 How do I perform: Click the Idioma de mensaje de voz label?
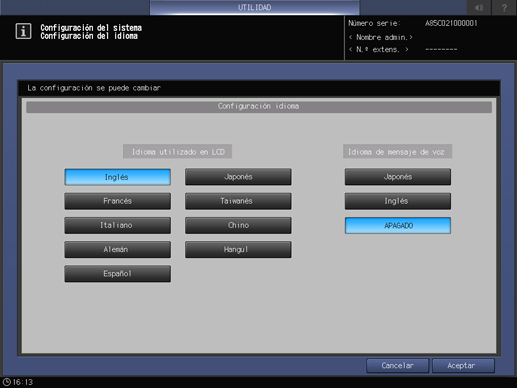tap(397, 152)
